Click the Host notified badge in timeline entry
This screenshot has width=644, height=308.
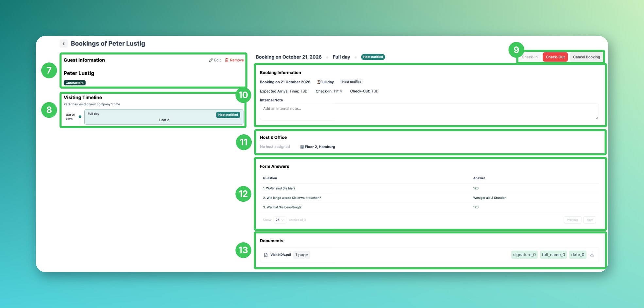tap(228, 115)
